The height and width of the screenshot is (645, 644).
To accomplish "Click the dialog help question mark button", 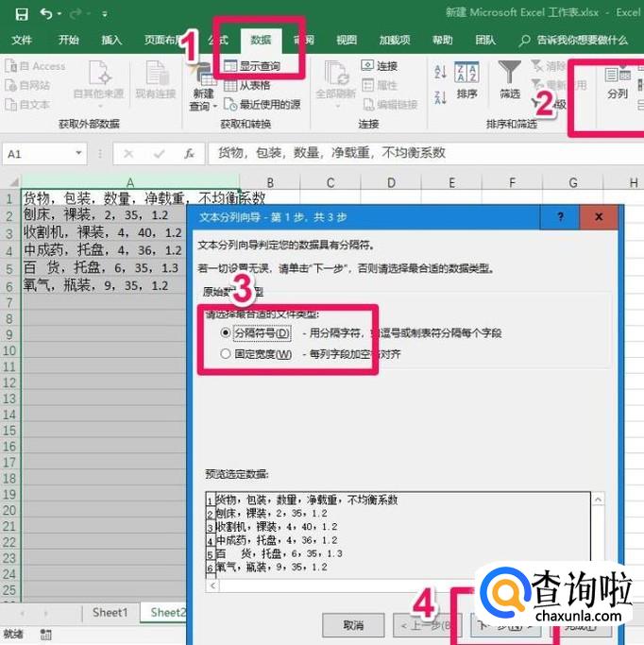I will 560,217.
